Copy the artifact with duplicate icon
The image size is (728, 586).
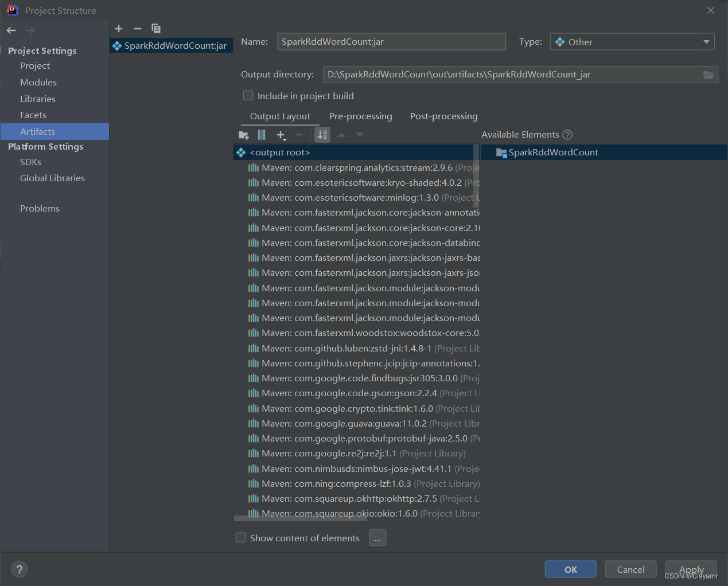(156, 29)
